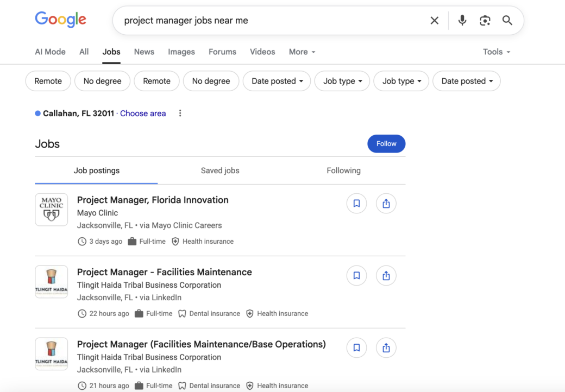Switch to the Videos tab
565x392 pixels.
(x=262, y=52)
